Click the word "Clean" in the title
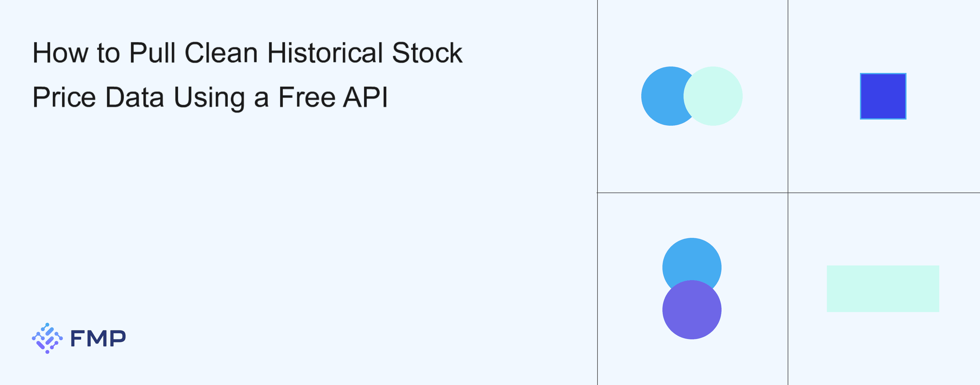The width and height of the screenshot is (980, 385). pos(221,52)
